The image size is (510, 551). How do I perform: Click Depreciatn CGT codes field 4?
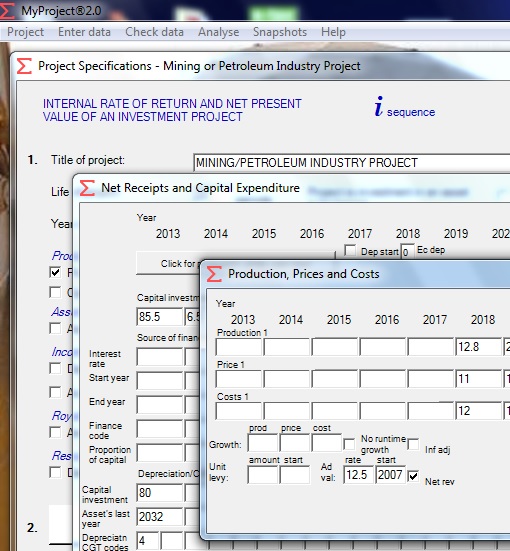pos(148,541)
